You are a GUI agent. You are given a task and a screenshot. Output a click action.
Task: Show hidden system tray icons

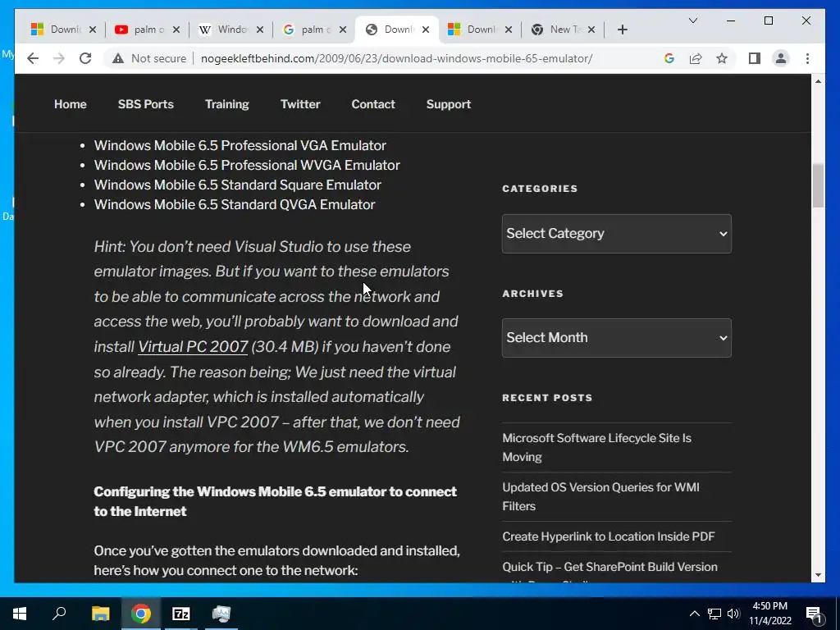pos(694,614)
